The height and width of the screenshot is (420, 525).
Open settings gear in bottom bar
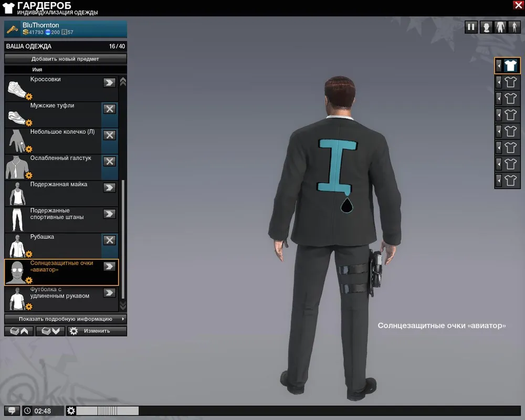tap(71, 411)
